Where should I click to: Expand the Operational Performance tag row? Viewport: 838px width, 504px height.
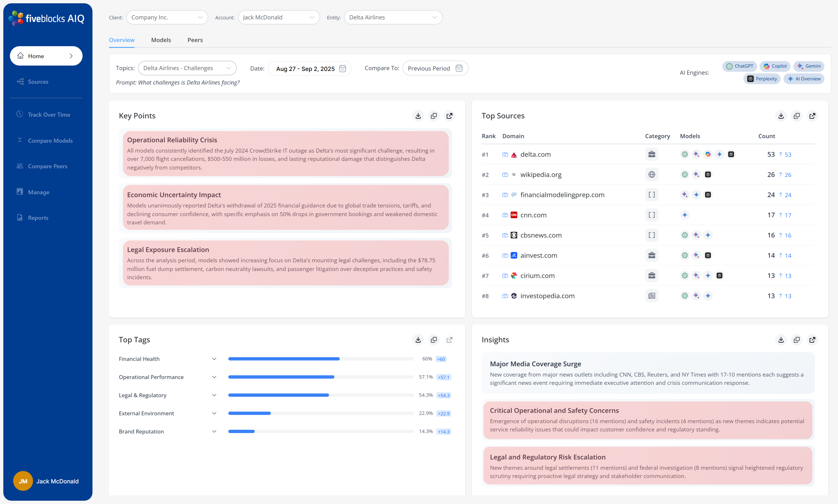point(214,377)
